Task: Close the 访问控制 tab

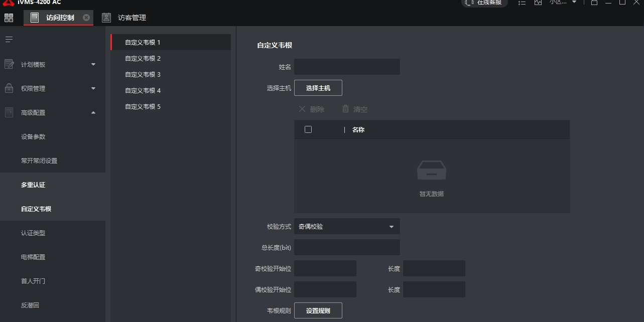Action: point(86,18)
